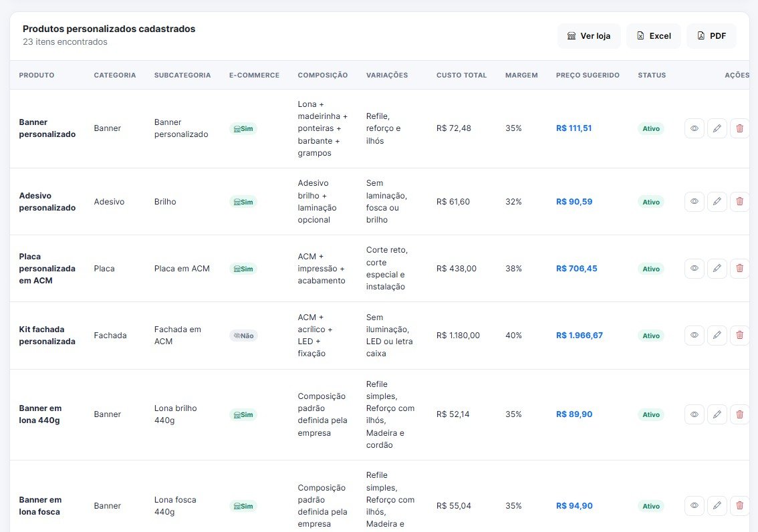View Kit fachada personalizada eye icon
Image resolution: width=758 pixels, height=532 pixels.
(x=694, y=336)
